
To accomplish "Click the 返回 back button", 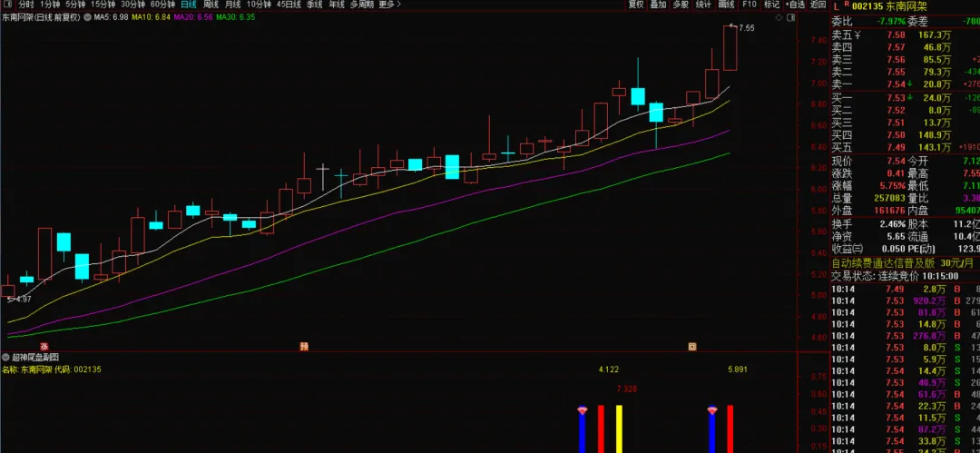I will click(x=818, y=5).
